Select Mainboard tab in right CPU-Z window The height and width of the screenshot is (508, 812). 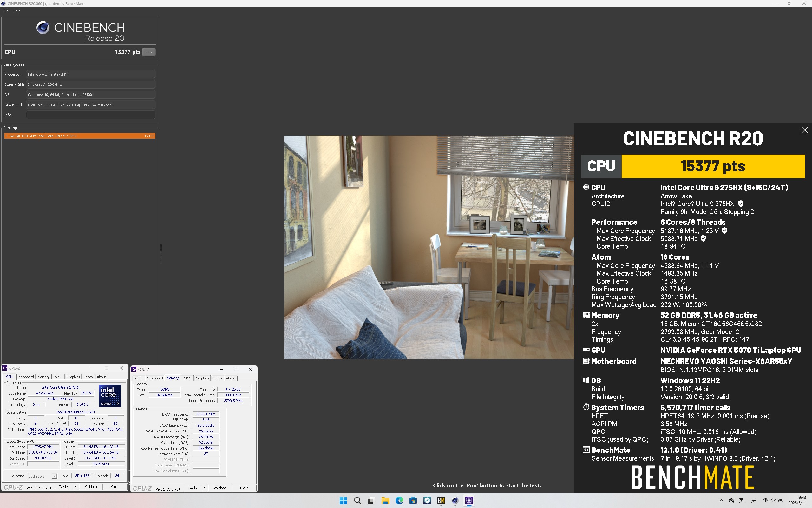tap(155, 378)
